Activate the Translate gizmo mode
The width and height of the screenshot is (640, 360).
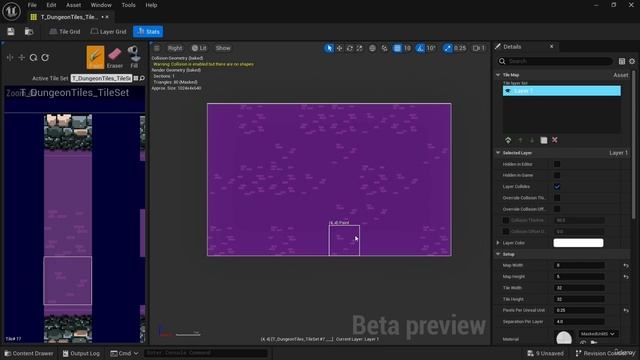click(x=339, y=48)
